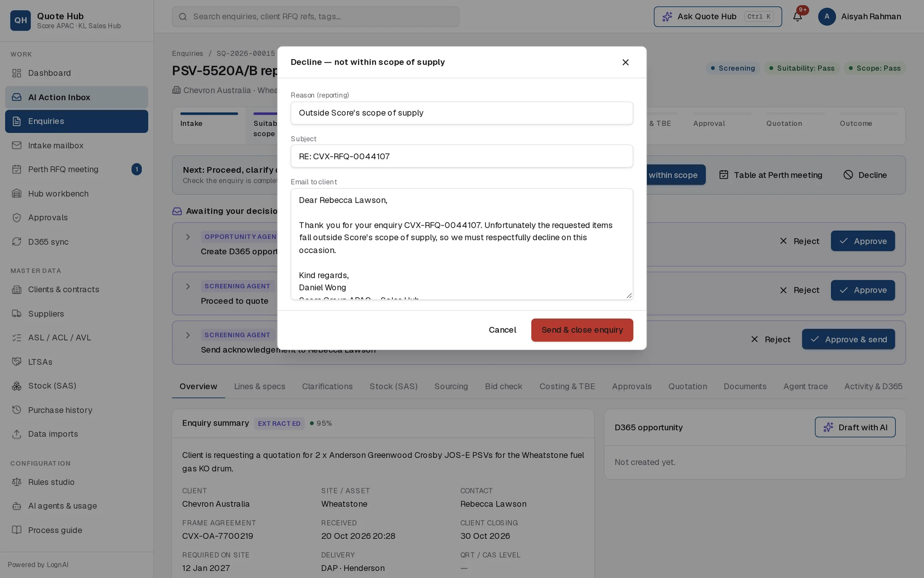Screen dimensions: 924x578
Task: Click the Scope: Pass badge
Action: (875, 68)
